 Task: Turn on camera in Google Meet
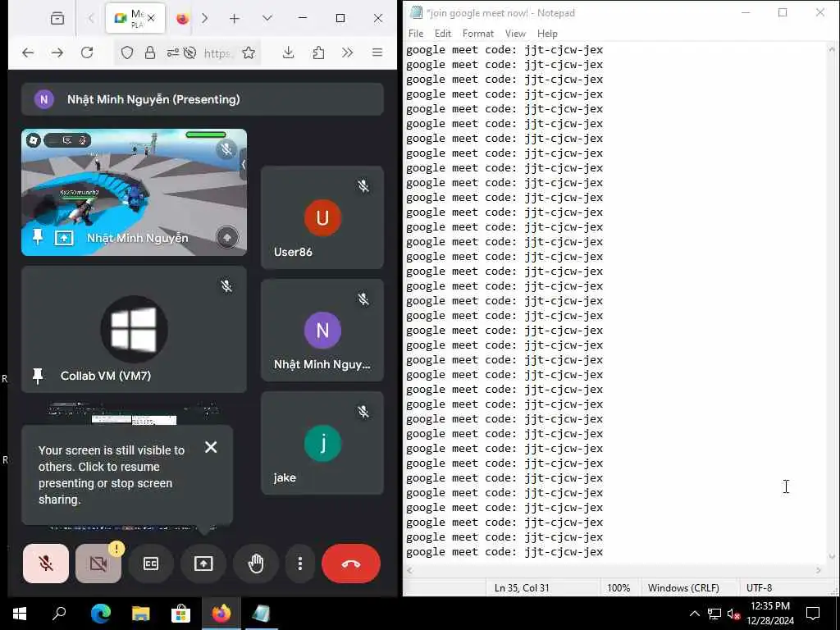coord(98,563)
